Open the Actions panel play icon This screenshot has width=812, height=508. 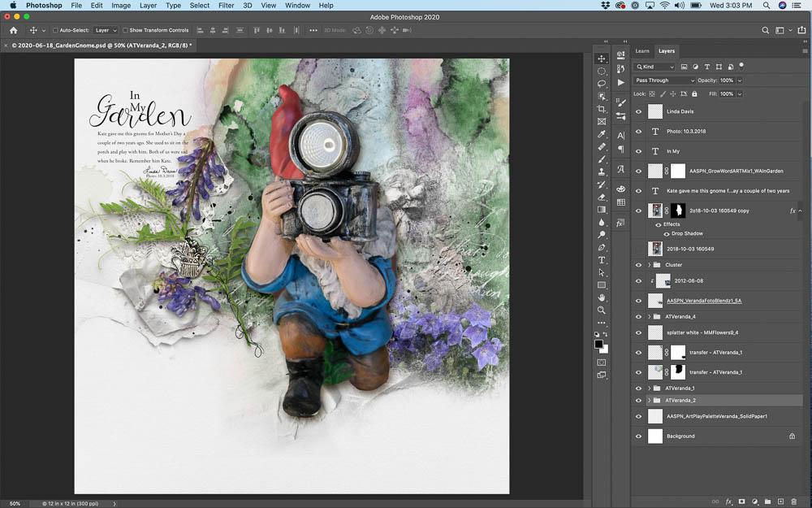pos(621,82)
